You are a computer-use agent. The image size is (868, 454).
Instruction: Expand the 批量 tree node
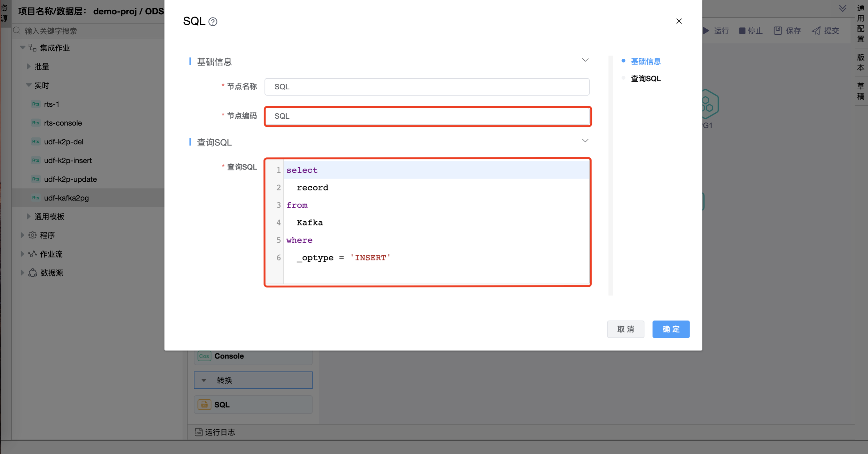click(29, 67)
